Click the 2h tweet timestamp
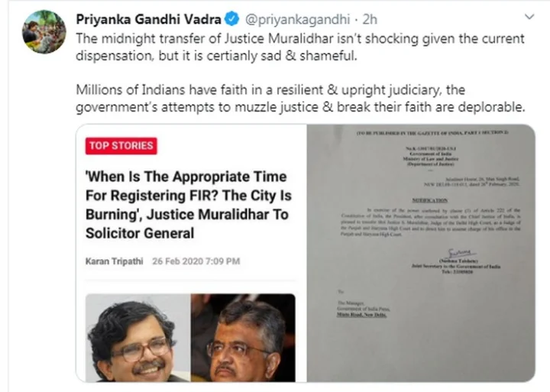 pyautogui.click(x=370, y=19)
